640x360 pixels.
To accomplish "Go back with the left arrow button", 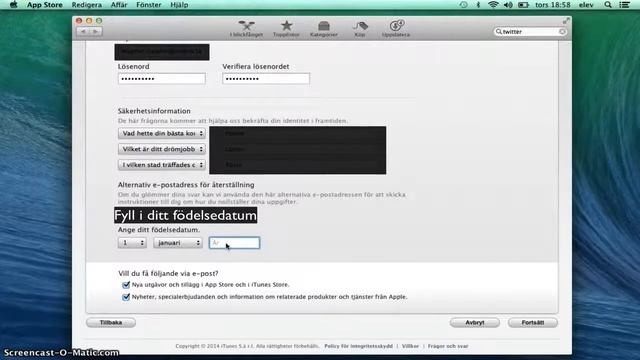I will (83, 31).
